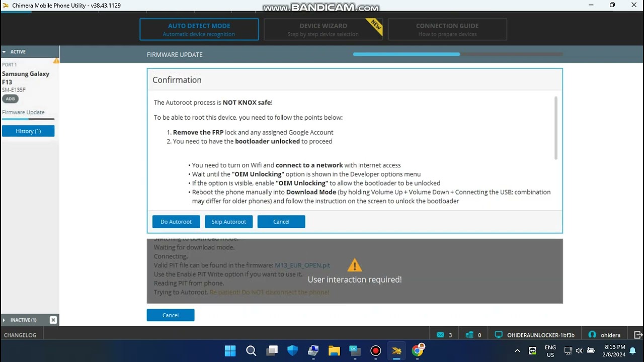Click the PORT 1 label
The height and width of the screenshot is (362, 644).
(9, 65)
